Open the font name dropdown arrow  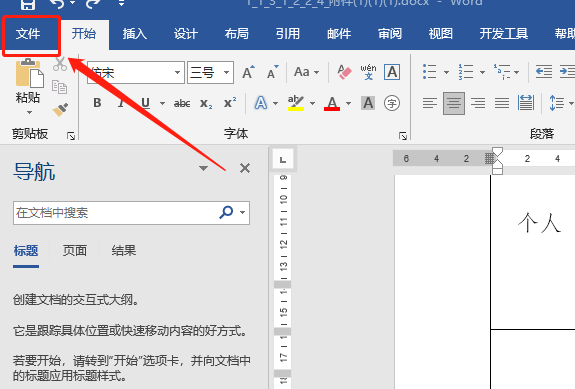[177, 73]
